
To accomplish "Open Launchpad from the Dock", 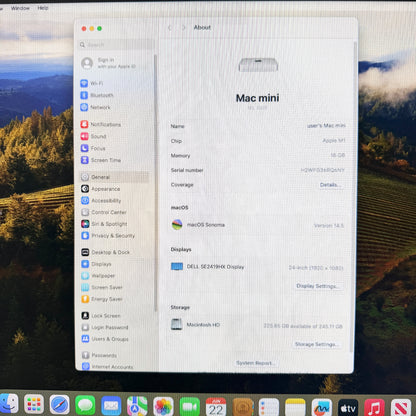I will click(x=34, y=404).
